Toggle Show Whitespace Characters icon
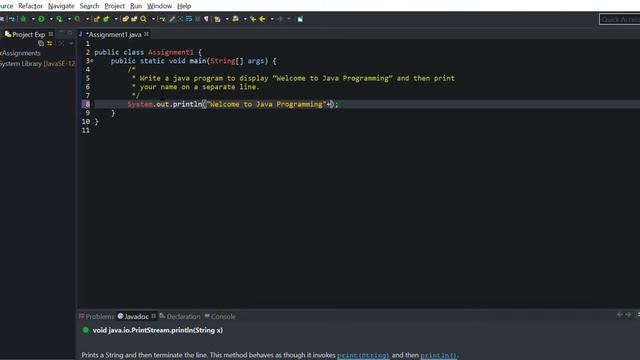Image resolution: width=640 pixels, height=360 pixels. 207,19
